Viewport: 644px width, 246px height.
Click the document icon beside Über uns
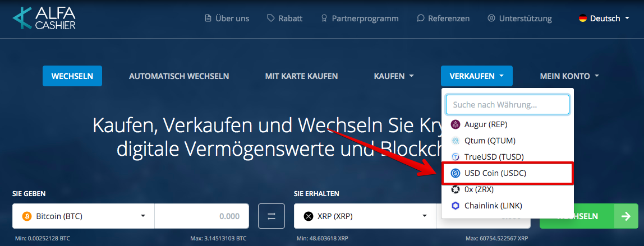tap(208, 18)
